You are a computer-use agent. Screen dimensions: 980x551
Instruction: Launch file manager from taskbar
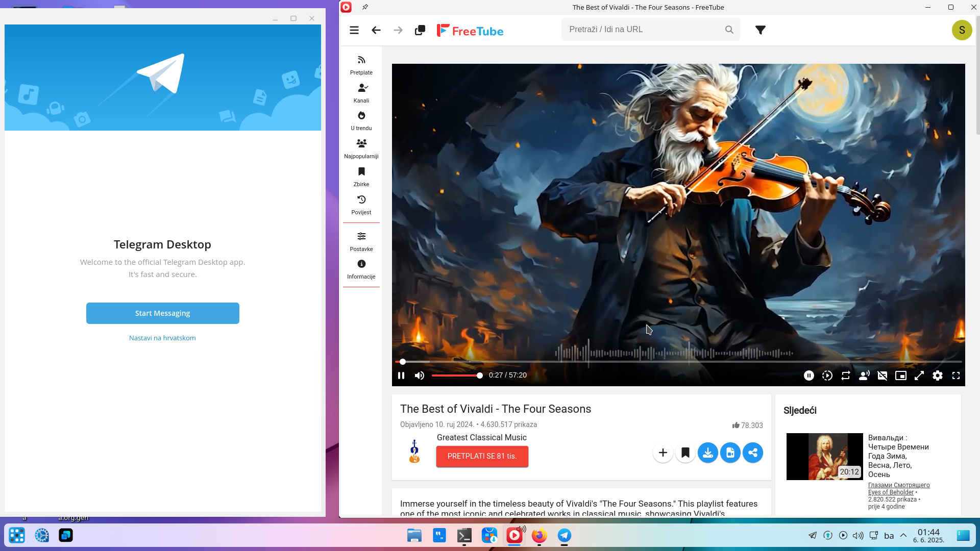[414, 535]
